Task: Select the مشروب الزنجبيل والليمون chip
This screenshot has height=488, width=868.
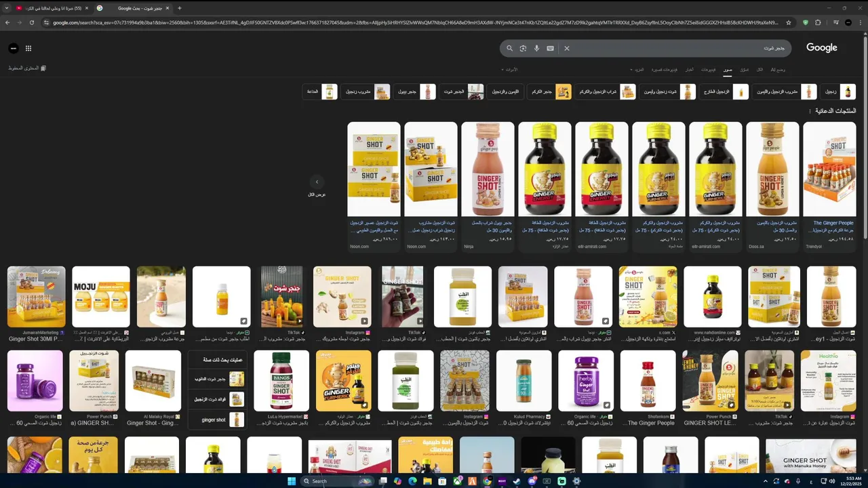Action: click(x=785, y=91)
